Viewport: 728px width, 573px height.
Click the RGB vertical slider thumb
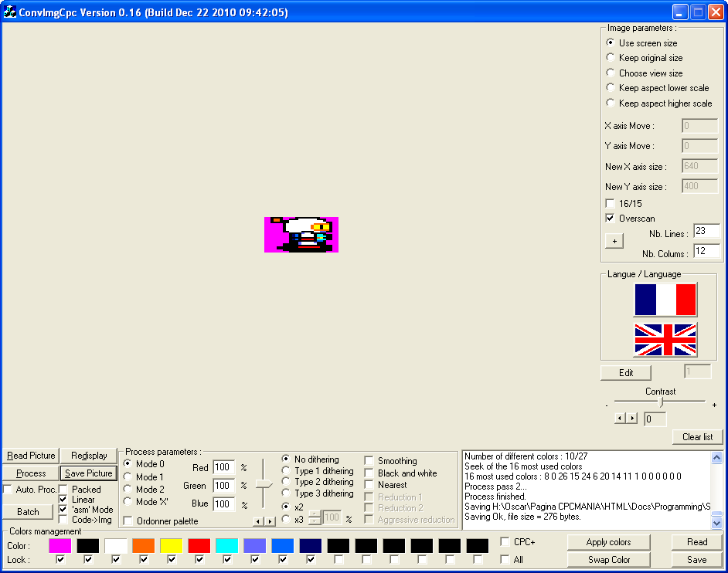[264, 484]
